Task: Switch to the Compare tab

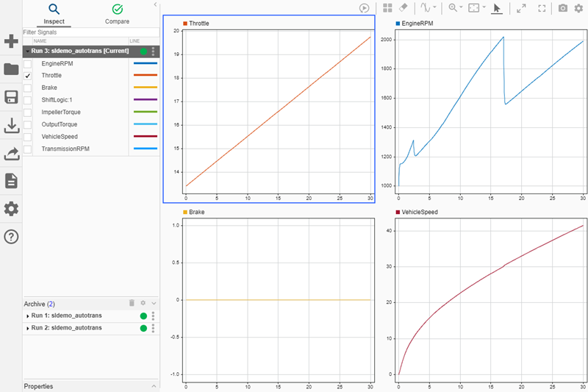Action: (x=117, y=13)
